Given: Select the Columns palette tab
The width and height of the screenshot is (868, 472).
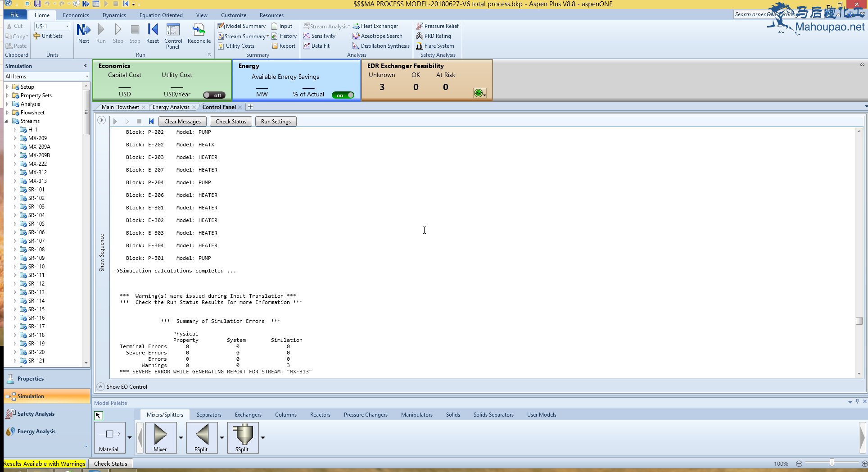Looking at the screenshot, I should pos(286,414).
